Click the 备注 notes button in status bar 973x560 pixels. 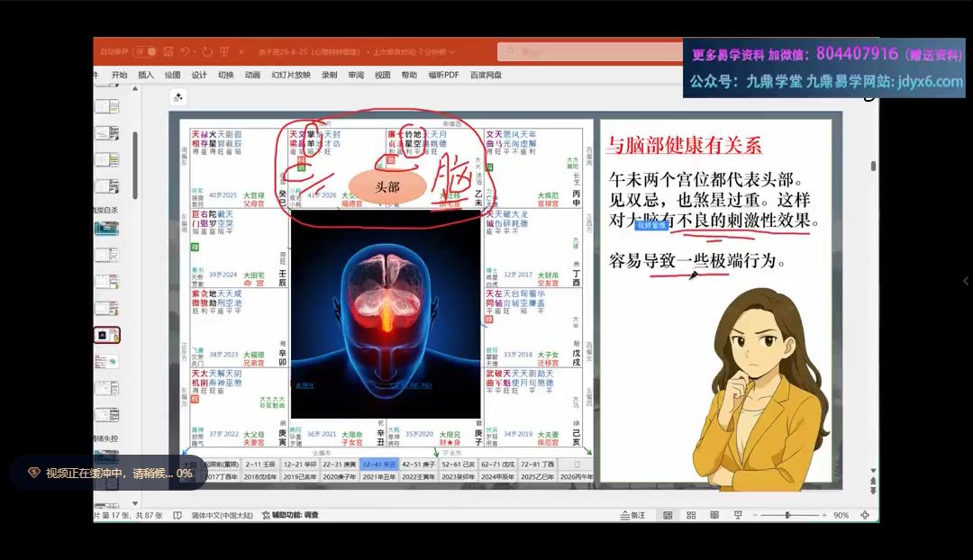633,515
